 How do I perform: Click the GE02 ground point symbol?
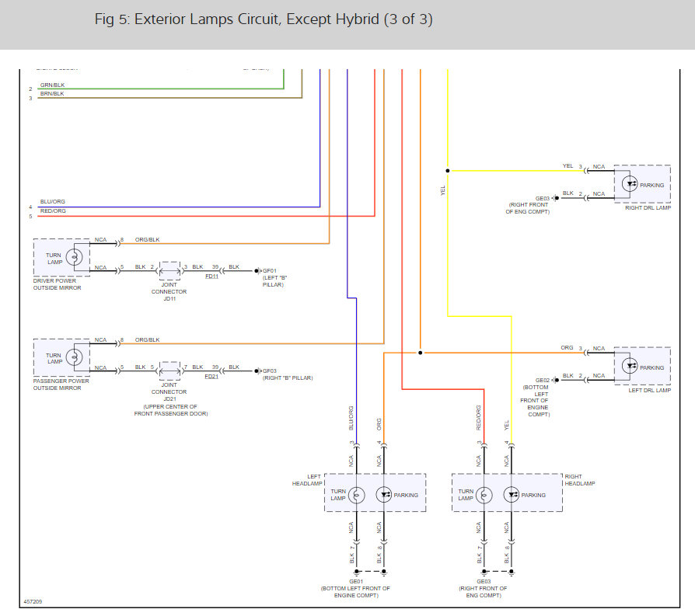(555, 380)
